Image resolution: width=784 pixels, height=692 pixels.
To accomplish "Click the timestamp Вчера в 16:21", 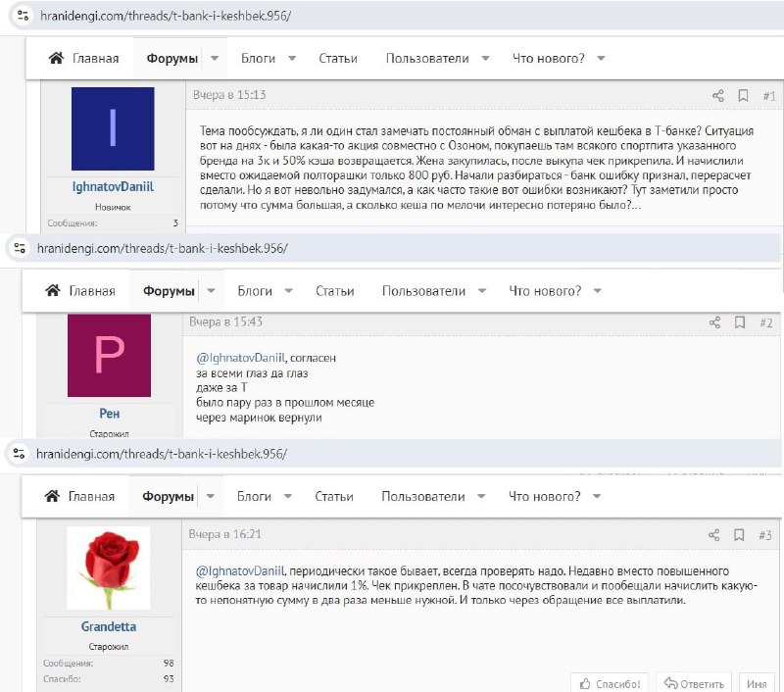I will (224, 534).
